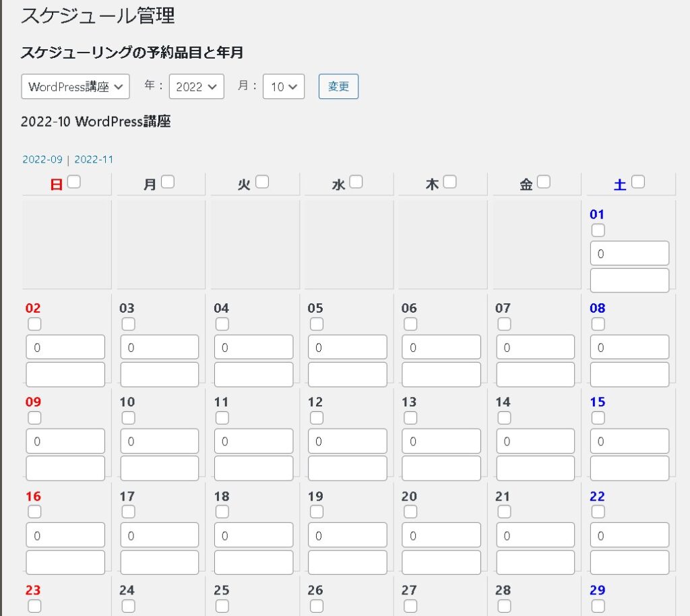This screenshot has height=616, width=690.
Task: Toggle the checkbox for day 20
Action: tap(410, 512)
